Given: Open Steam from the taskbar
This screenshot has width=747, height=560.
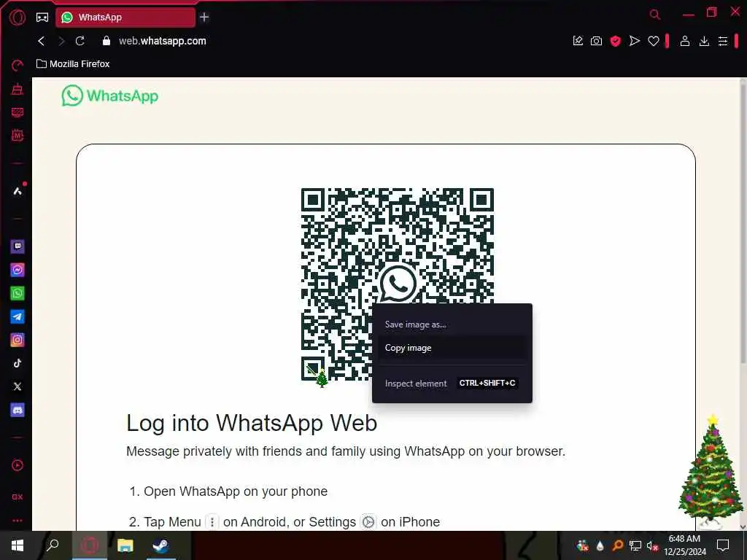Looking at the screenshot, I should [x=160, y=545].
